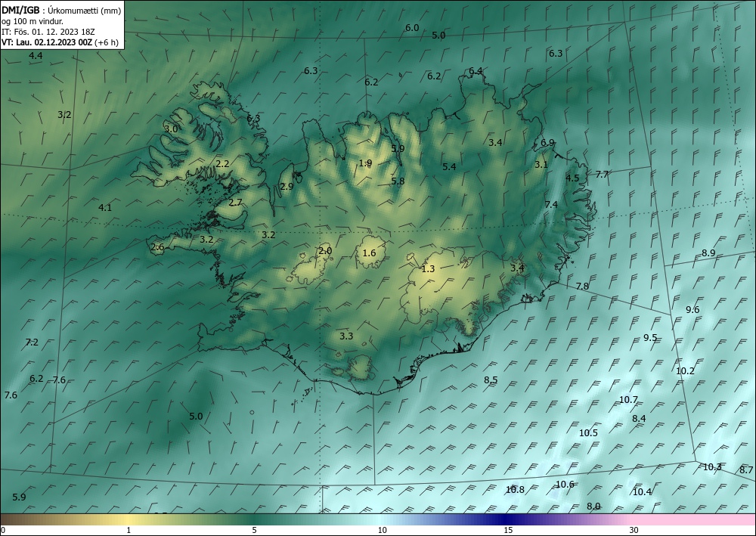This screenshot has height=536, width=756.
Task: Click the 7.2 value at the left edge
Action: tap(32, 342)
